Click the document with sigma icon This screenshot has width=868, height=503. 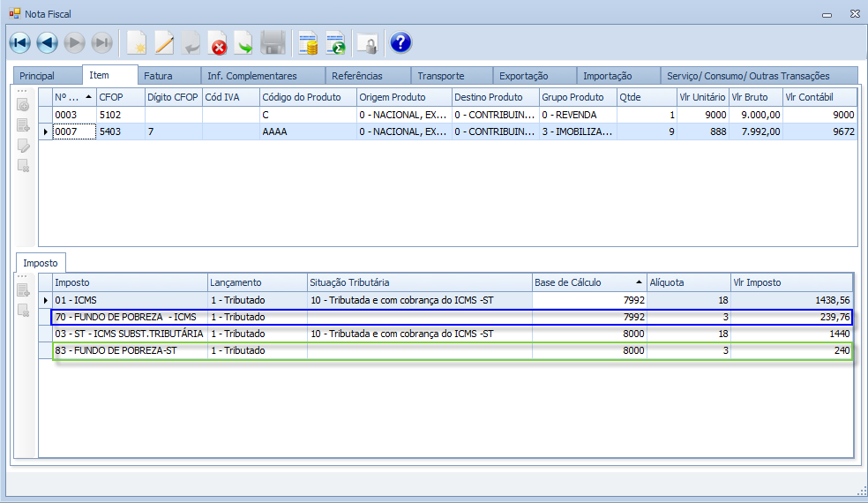pyautogui.click(x=335, y=42)
